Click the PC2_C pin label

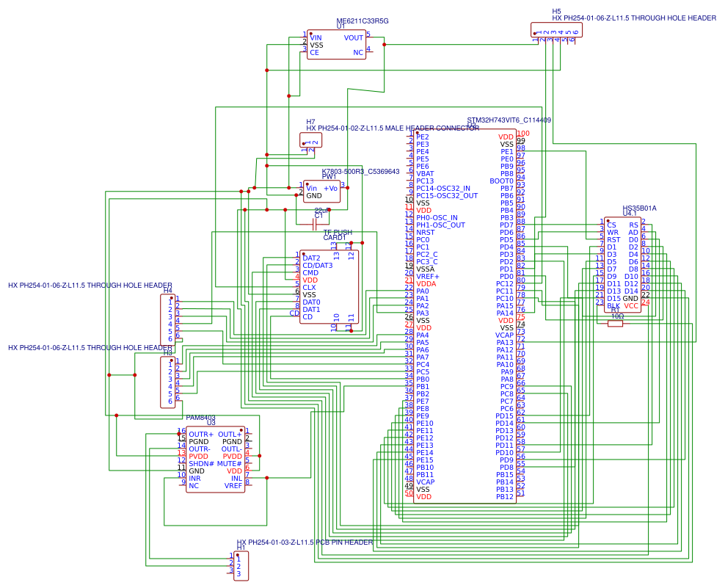coord(427,255)
